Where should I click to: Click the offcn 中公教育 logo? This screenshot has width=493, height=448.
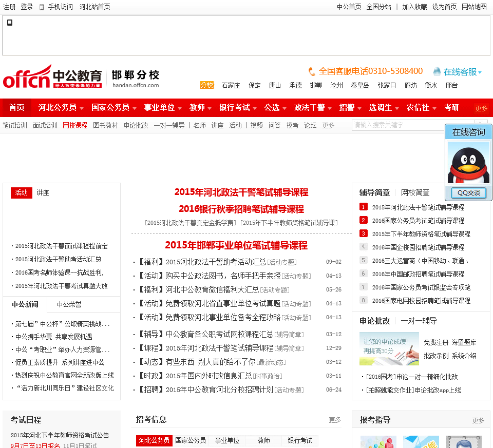click(52, 76)
